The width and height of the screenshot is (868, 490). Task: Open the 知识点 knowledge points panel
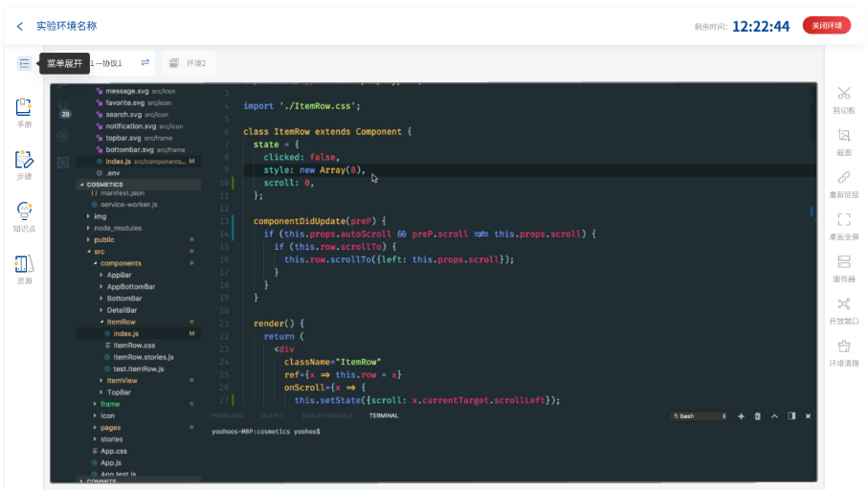tap(24, 216)
